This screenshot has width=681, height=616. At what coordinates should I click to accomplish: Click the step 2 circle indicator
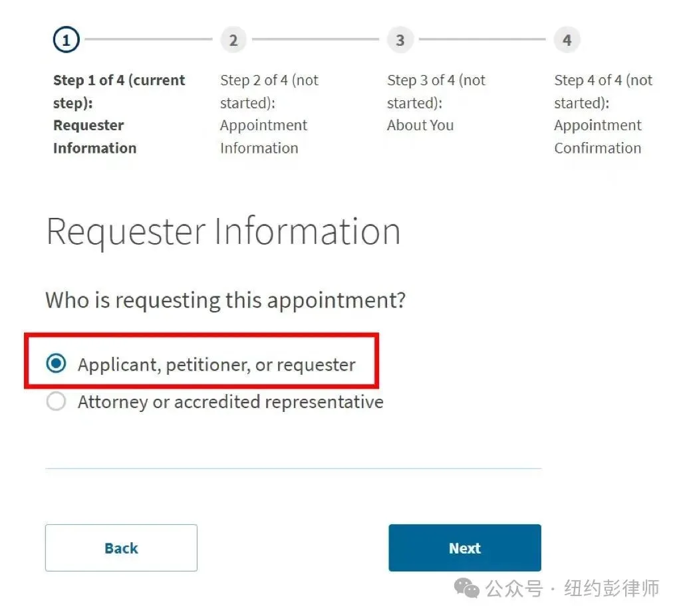pyautogui.click(x=233, y=40)
